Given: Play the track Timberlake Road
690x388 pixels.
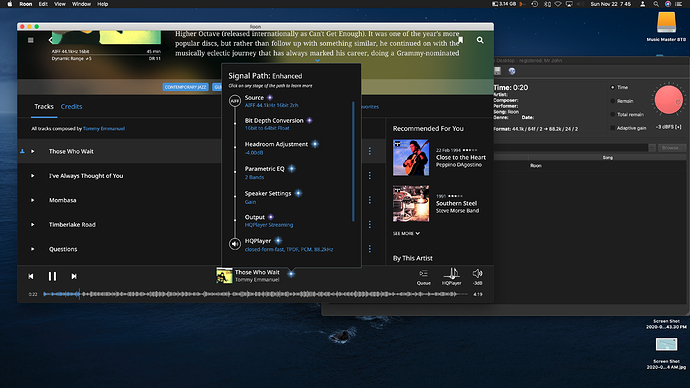Looking at the screenshot, I should [x=33, y=224].
